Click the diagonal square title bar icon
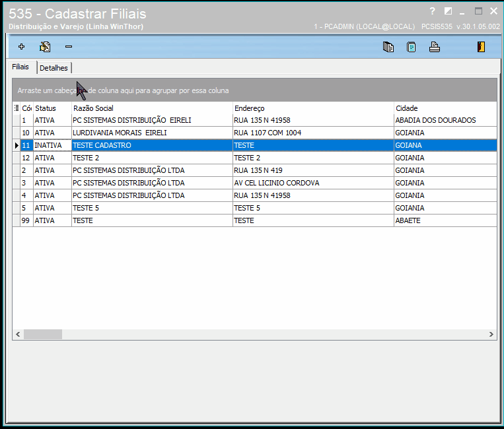Viewport: 504px width, 429px height. point(448,11)
